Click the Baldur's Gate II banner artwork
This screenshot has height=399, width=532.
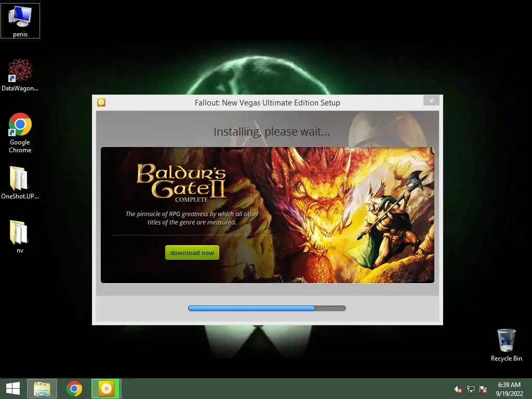(268, 215)
